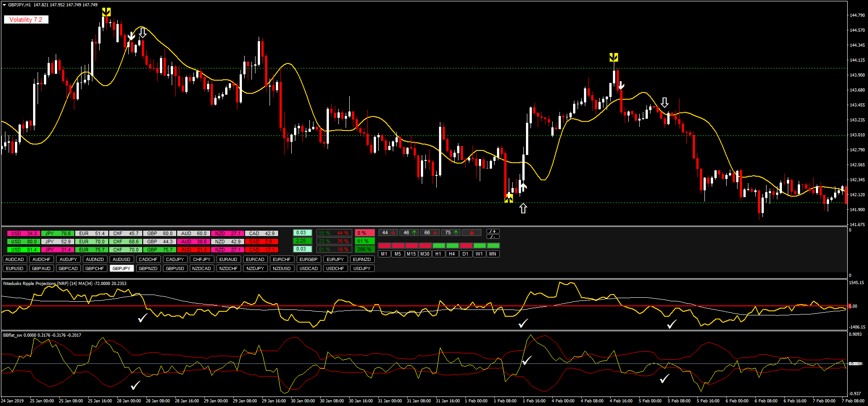The image size is (868, 406).
Task: Click the red down arrow next to 44
Action: (x=393, y=233)
